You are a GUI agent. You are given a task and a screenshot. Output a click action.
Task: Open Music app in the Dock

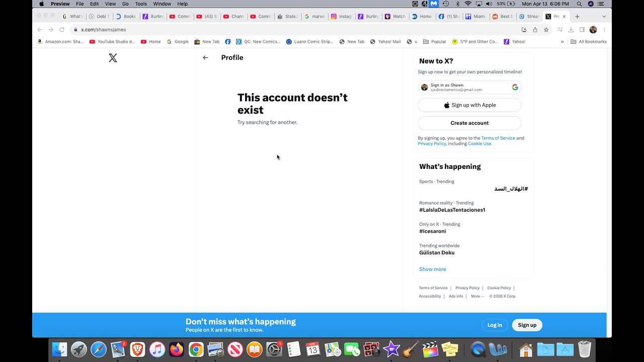pos(157,349)
